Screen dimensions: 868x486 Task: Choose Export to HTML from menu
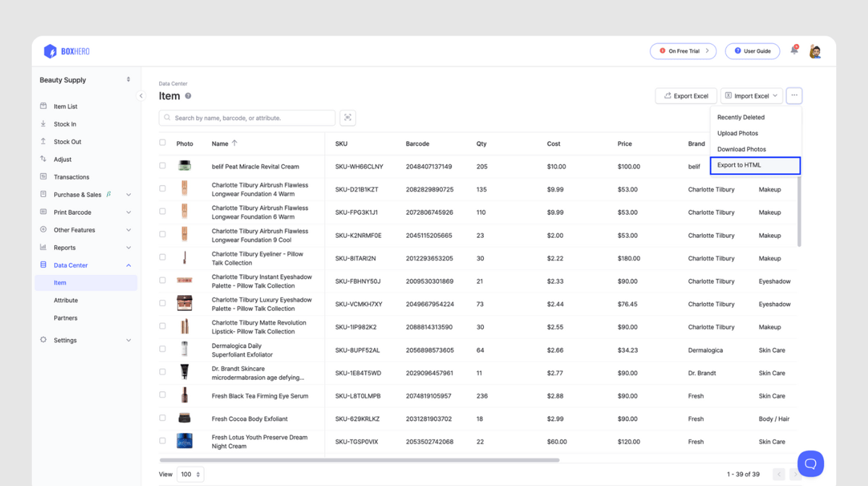[x=754, y=166]
